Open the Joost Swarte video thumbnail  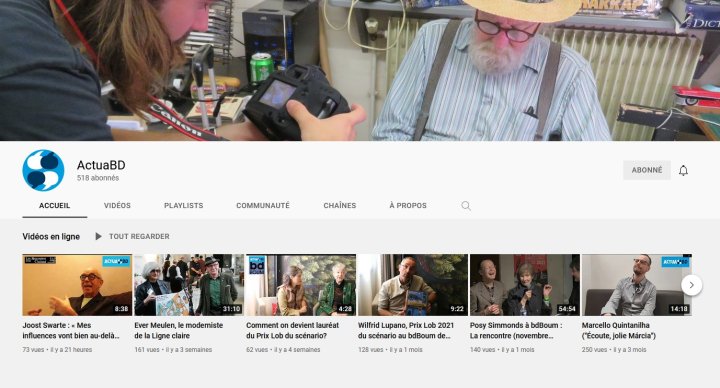click(x=77, y=285)
